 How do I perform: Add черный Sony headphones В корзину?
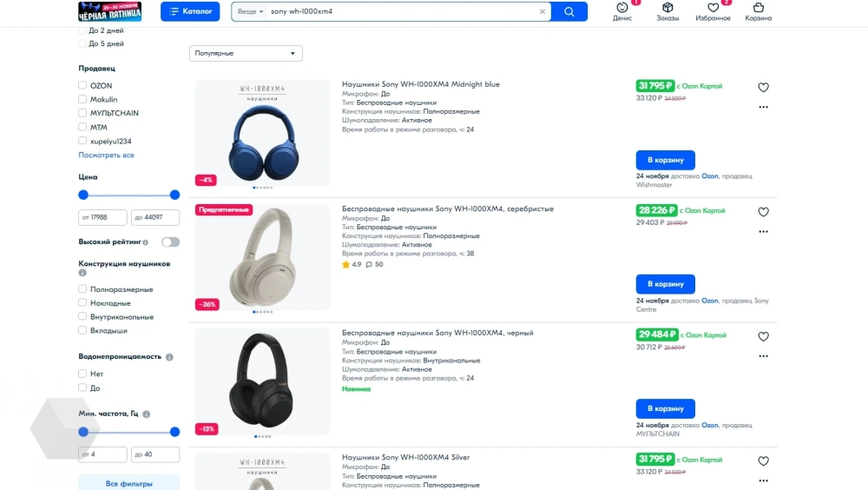click(665, 408)
